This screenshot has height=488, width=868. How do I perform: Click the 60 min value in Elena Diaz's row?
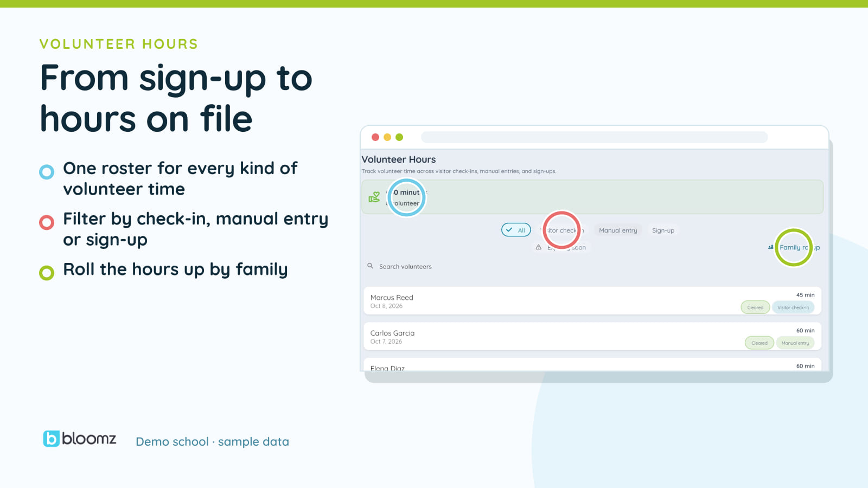805,366
